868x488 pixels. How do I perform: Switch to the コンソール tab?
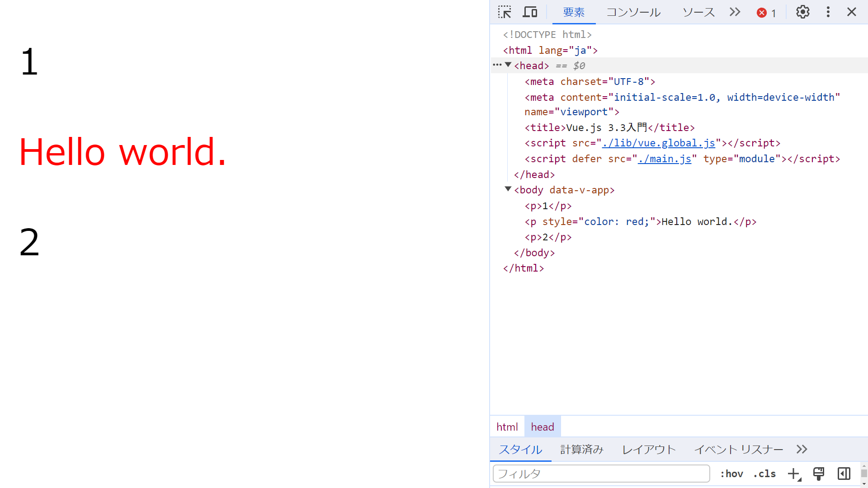point(633,12)
